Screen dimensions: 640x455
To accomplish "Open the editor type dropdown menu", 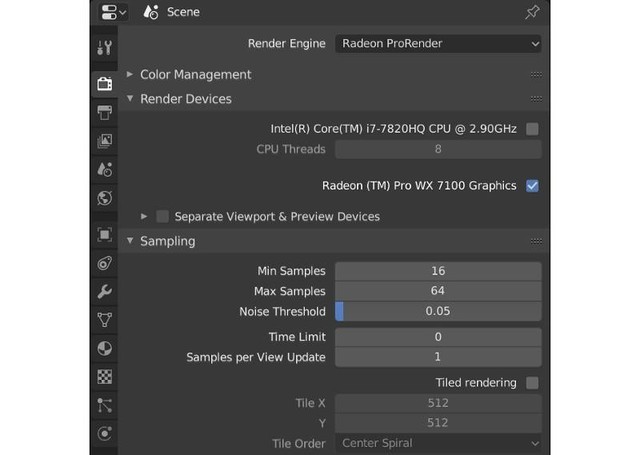I will (113, 13).
